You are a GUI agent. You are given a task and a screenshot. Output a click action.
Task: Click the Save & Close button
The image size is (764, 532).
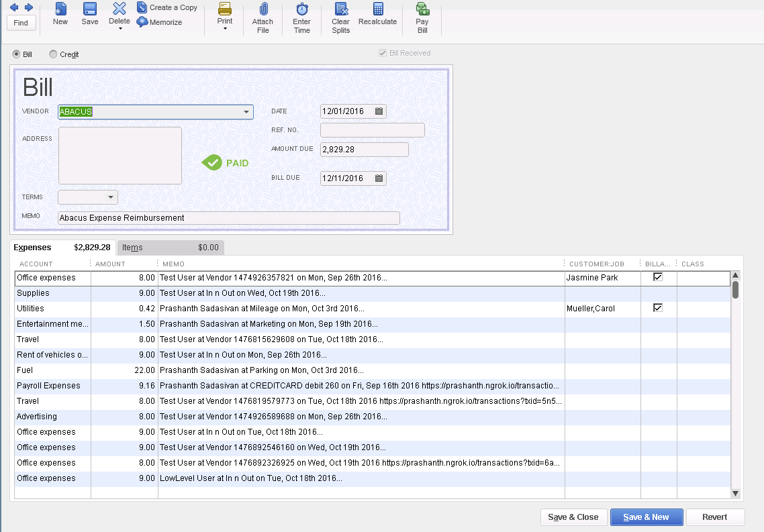[x=573, y=517]
